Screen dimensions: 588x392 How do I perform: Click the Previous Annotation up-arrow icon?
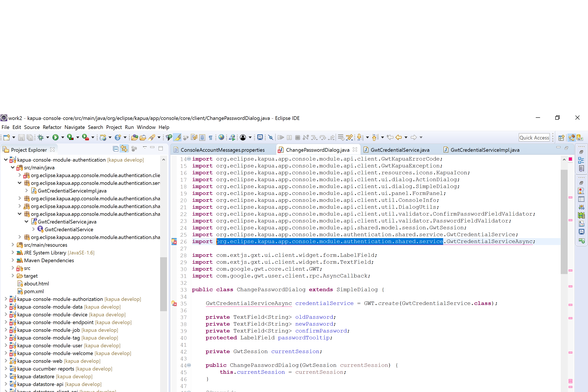375,137
